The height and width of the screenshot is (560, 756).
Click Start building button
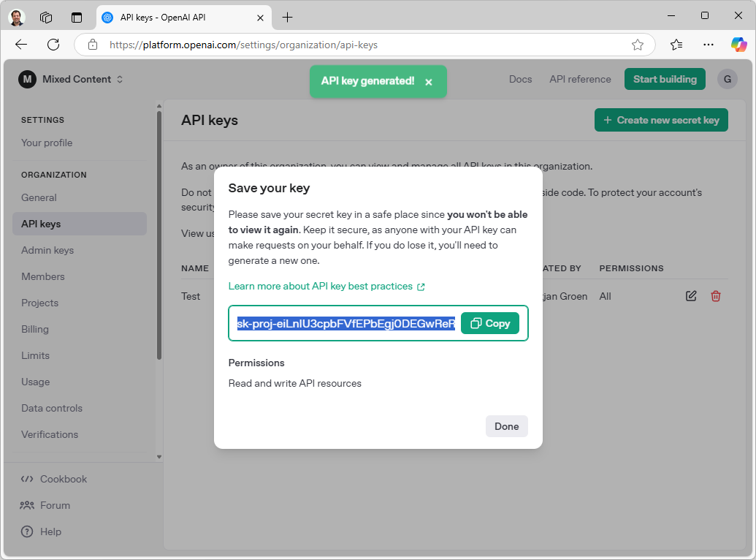pyautogui.click(x=665, y=79)
